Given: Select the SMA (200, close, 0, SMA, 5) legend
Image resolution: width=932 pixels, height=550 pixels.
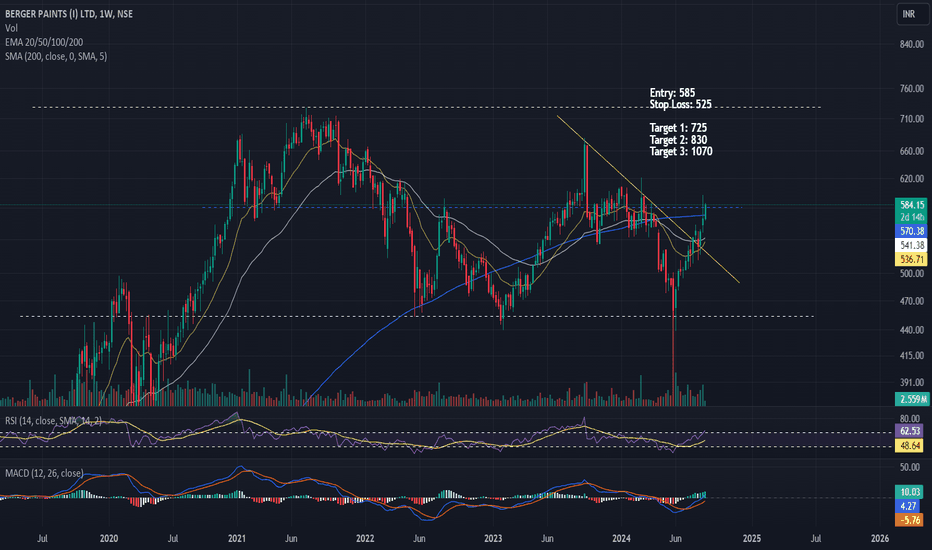Looking at the screenshot, I should pyautogui.click(x=56, y=56).
